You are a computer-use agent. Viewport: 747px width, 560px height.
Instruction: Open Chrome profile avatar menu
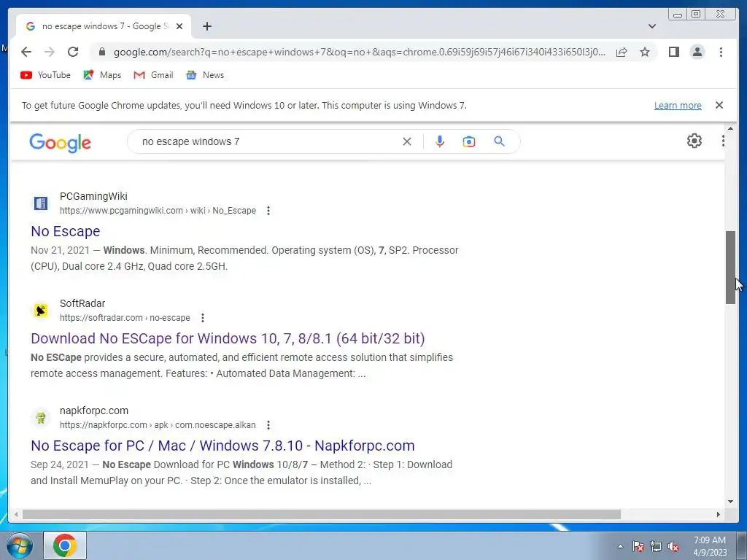[x=697, y=52]
